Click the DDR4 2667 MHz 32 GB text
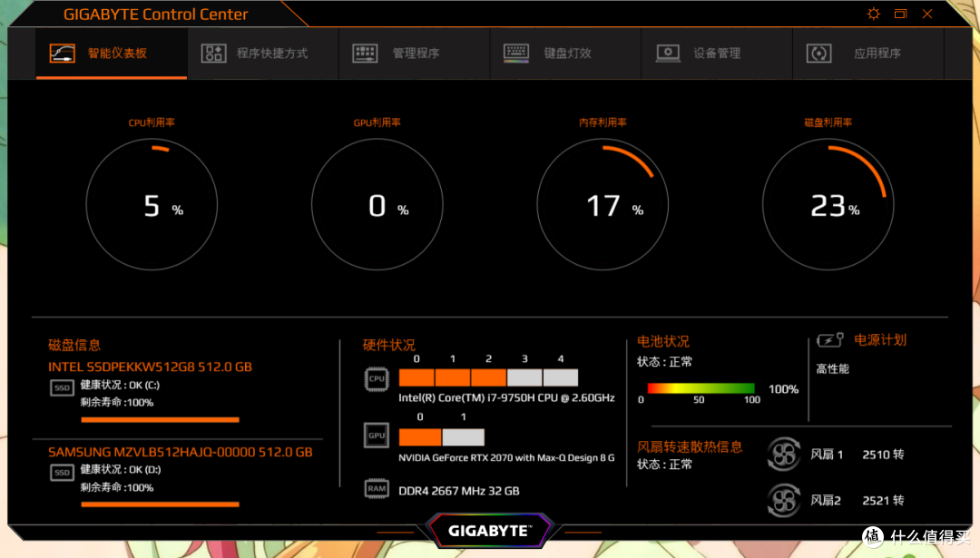The height and width of the screenshot is (558, 980). (459, 491)
